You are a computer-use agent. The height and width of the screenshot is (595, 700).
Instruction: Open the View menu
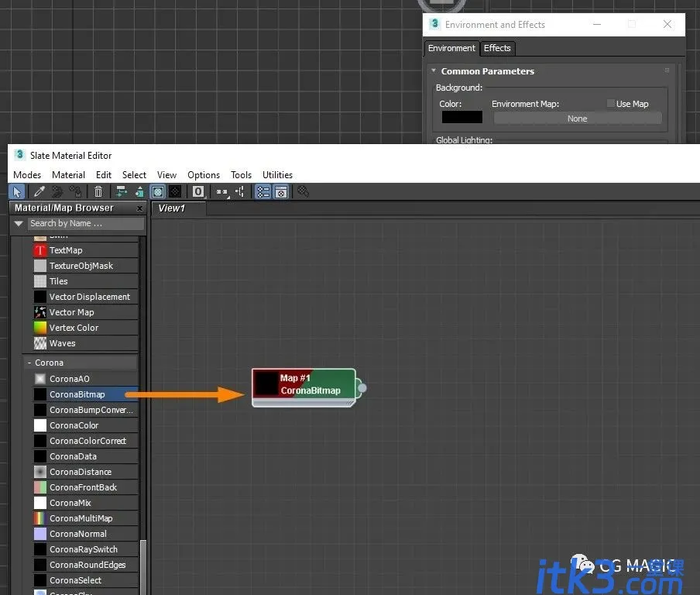pos(166,174)
